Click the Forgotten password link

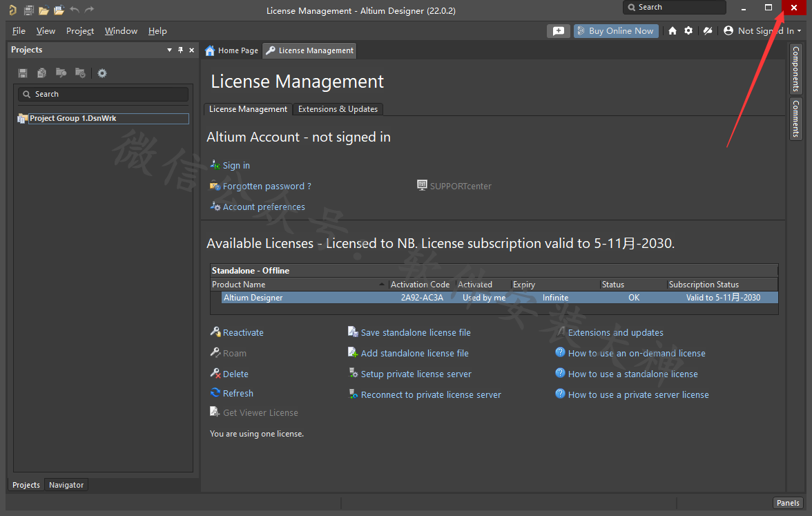pyautogui.click(x=267, y=186)
